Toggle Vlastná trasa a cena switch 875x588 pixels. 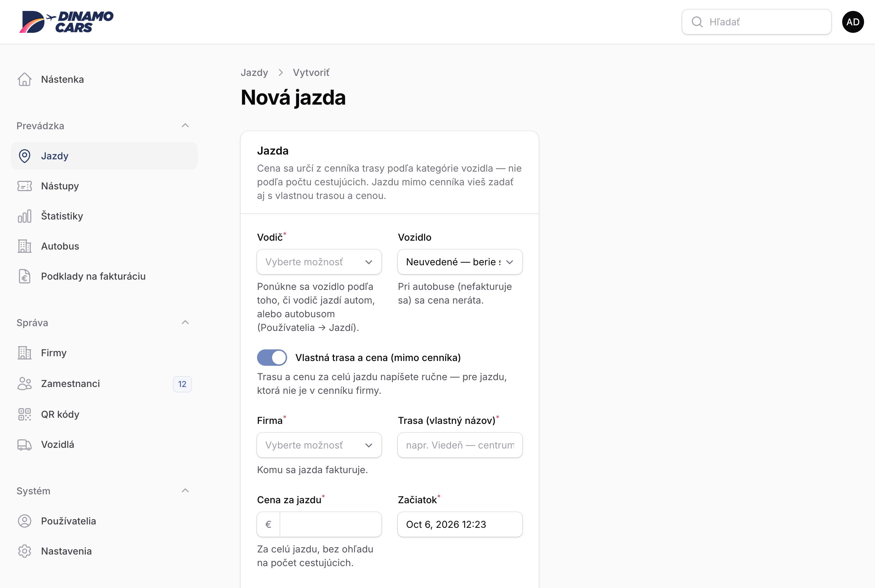pos(272,358)
